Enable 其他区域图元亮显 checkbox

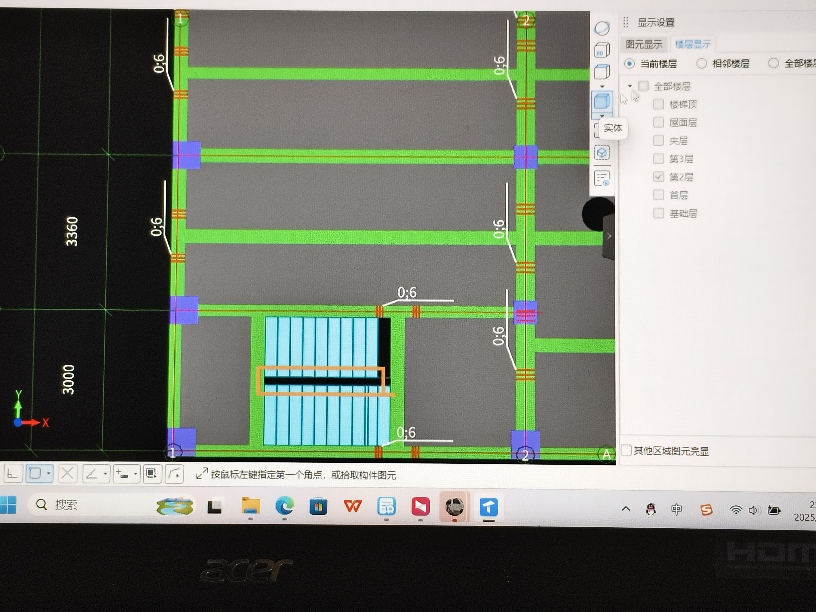coord(627,450)
